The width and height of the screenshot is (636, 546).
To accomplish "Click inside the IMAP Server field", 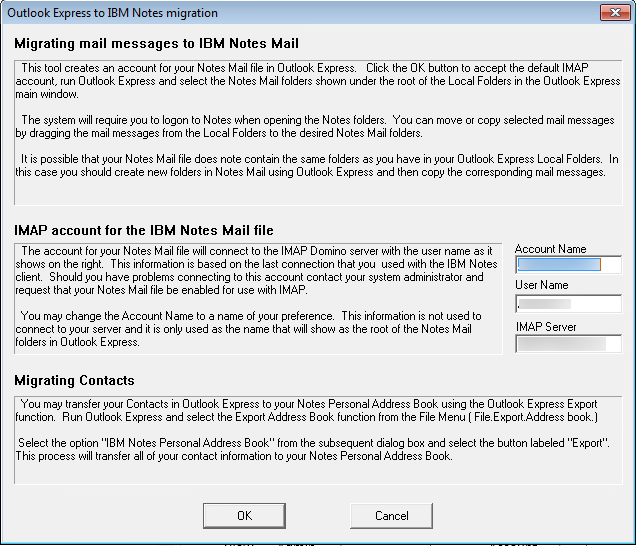I will coord(568,344).
